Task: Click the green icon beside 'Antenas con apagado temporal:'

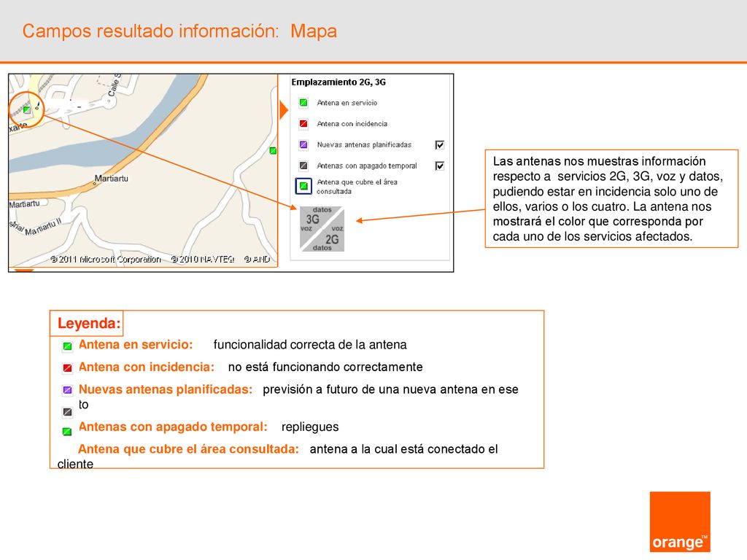Action: tap(67, 432)
